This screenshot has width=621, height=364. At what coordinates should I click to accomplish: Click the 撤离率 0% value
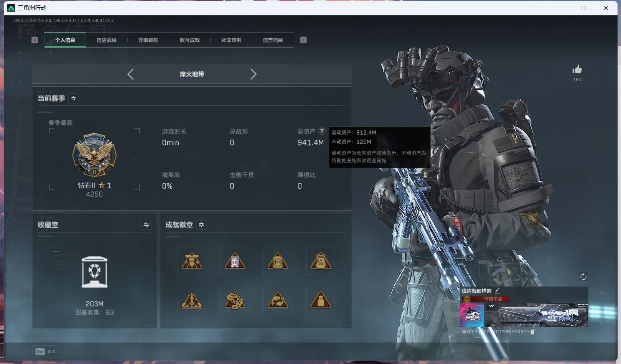click(x=167, y=186)
